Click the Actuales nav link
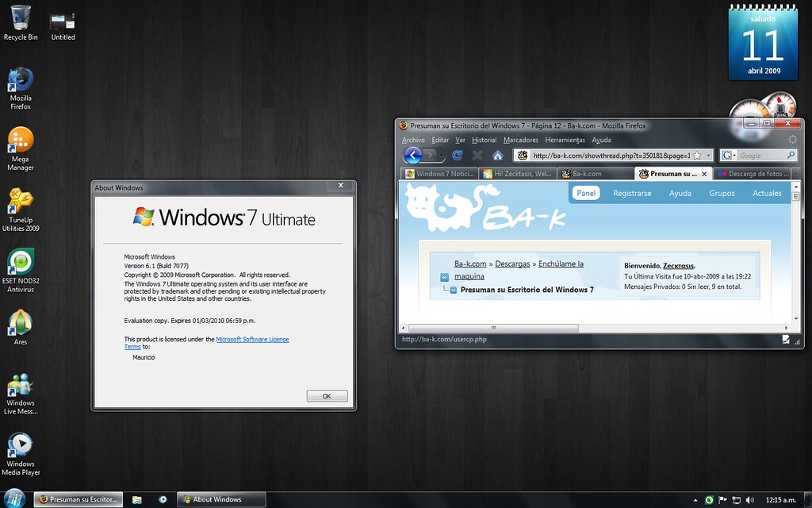Screen dimensions: 812x508 click(767, 193)
